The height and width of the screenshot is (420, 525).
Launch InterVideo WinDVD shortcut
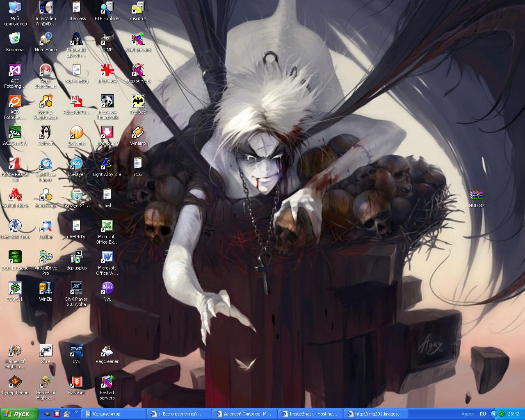click(46, 14)
